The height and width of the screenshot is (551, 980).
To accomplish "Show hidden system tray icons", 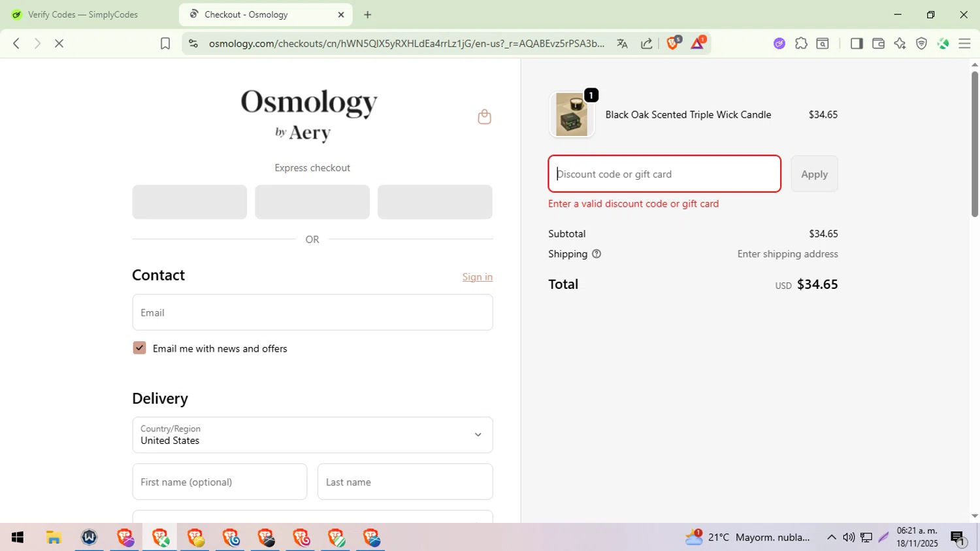I will tap(832, 537).
